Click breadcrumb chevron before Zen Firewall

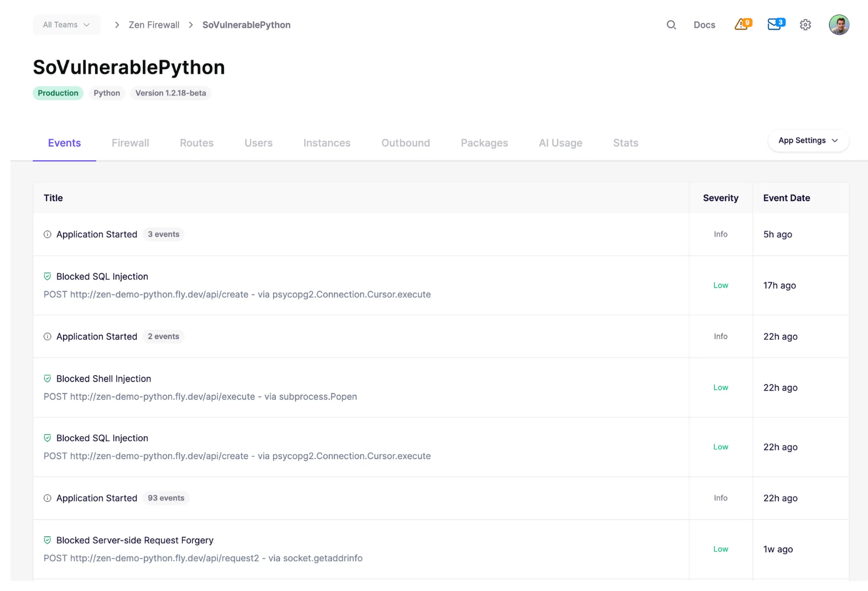[x=117, y=25]
